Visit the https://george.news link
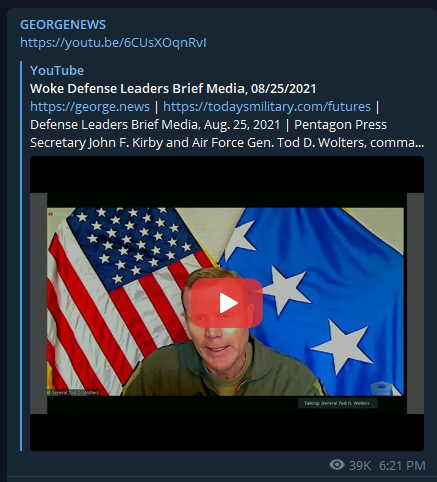 tap(90, 107)
